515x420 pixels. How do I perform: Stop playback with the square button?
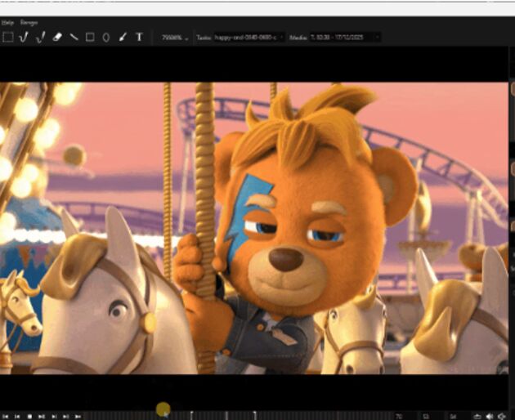(x=29, y=416)
